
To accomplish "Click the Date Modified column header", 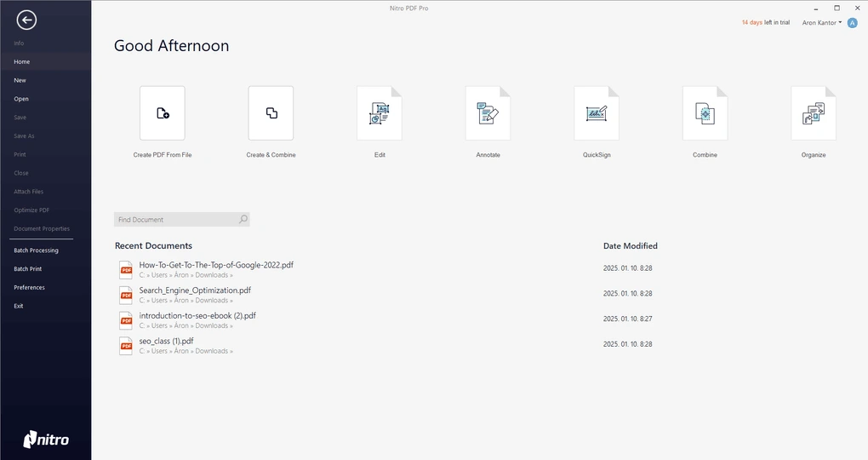I will click(x=630, y=246).
